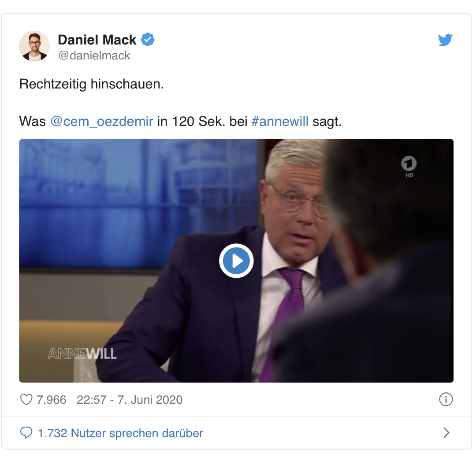
Task: Click '1.732 Nutzer sprechen darüber' link
Action: point(120,433)
